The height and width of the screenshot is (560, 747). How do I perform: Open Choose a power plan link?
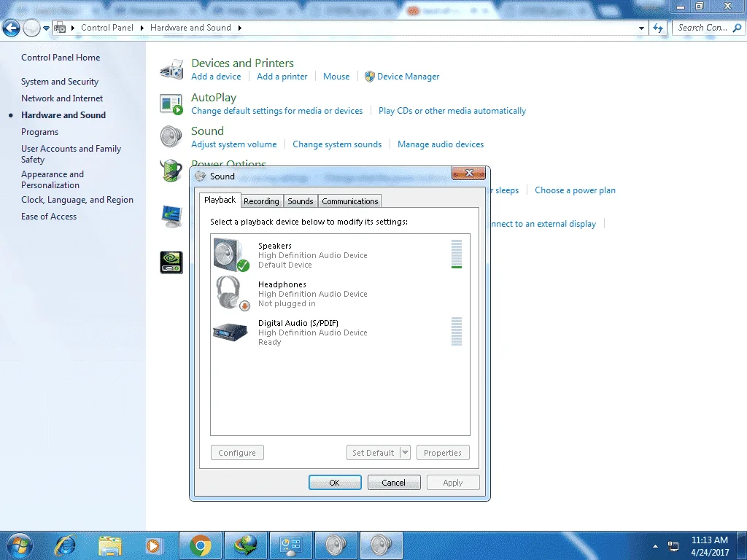(x=575, y=190)
